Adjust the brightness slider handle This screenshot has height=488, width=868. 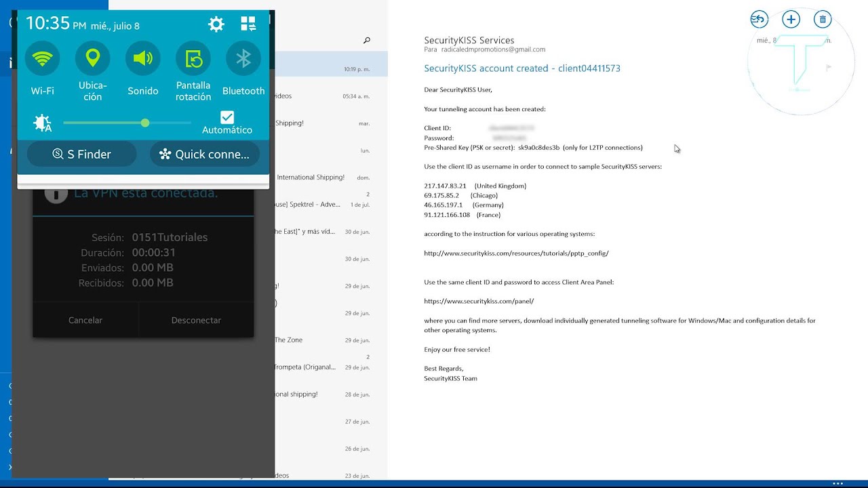click(x=145, y=123)
